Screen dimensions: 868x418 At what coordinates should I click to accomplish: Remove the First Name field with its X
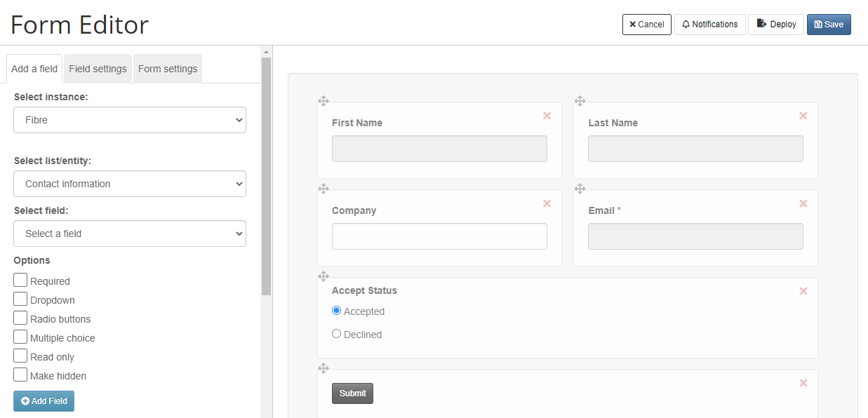pyautogui.click(x=547, y=116)
